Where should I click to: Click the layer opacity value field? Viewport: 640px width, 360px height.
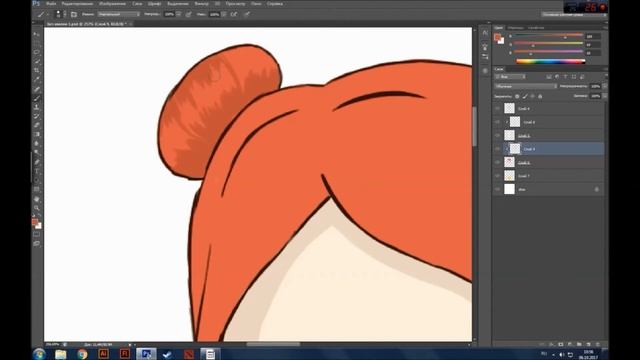(596, 87)
